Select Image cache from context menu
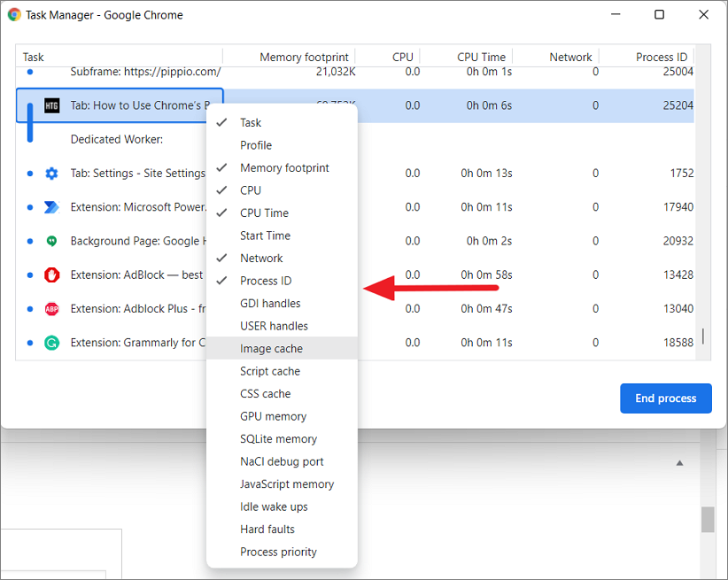This screenshot has height=580, width=728. point(270,349)
